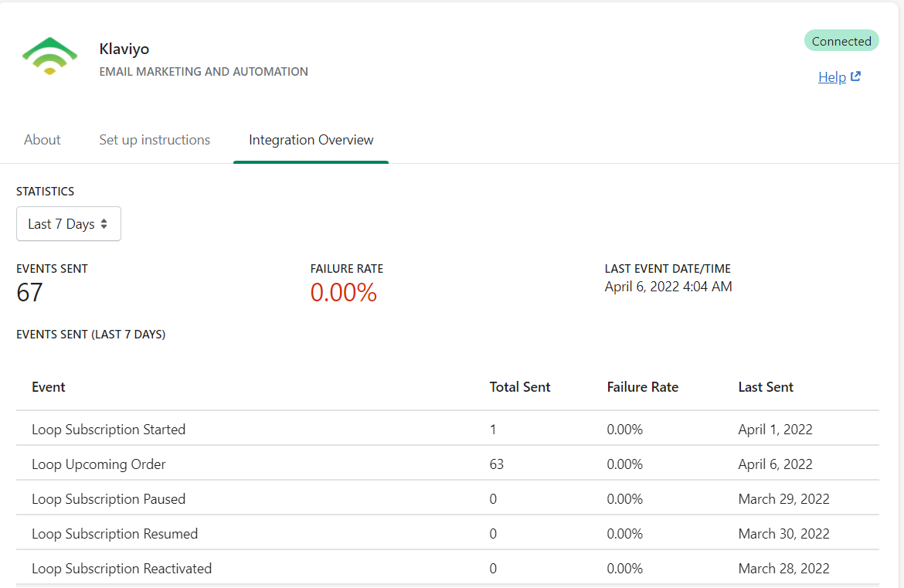This screenshot has height=588, width=904.
Task: Select the Loop Subscription Started row
Action: tap(447, 429)
